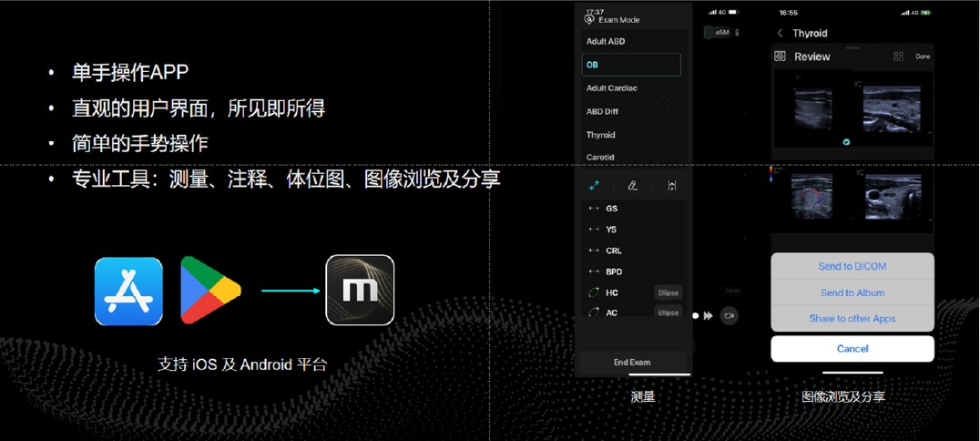Tap the video record camera icon
Screen dimensions: 980x441
729,315
